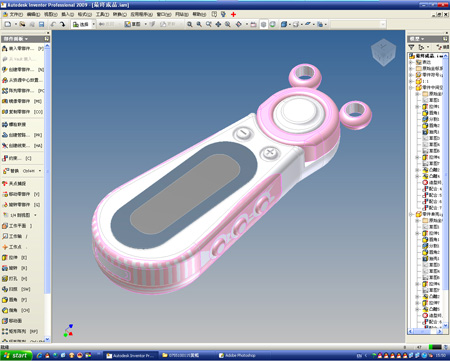
Task: Open the Tools menu (工具) in menu bar
Action: tap(102, 14)
